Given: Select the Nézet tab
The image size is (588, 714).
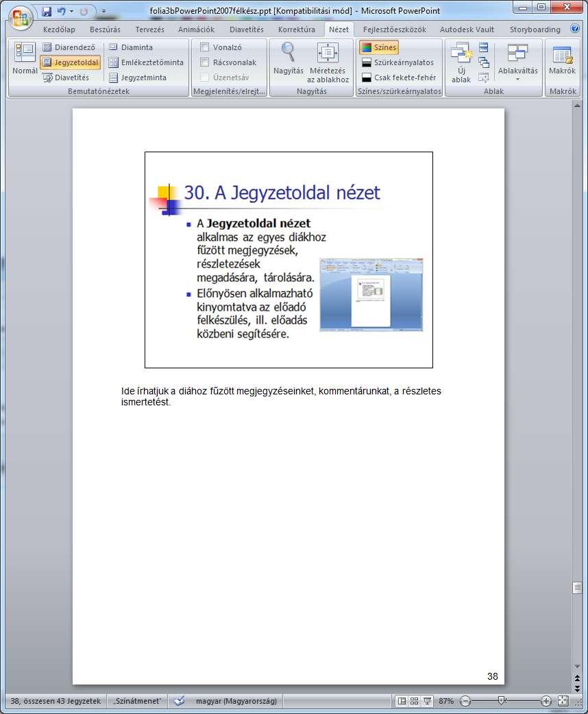Looking at the screenshot, I should pyautogui.click(x=339, y=29).
